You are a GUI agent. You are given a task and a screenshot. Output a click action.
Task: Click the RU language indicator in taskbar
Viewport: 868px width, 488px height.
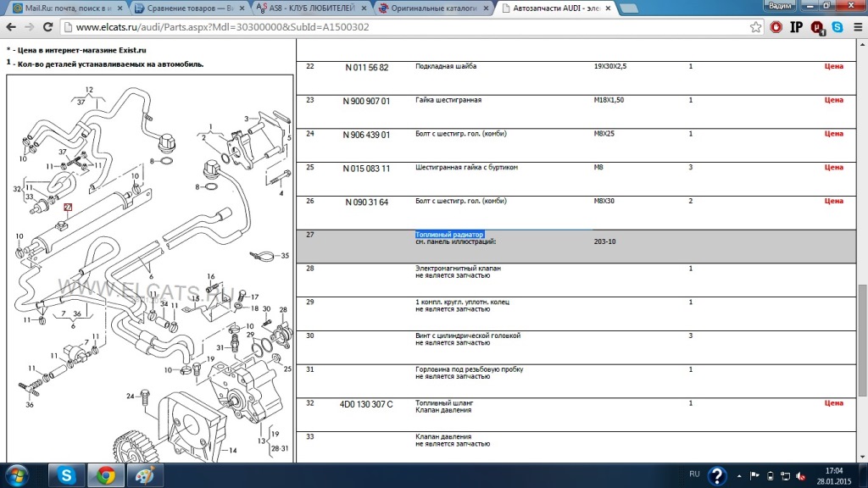(694, 474)
